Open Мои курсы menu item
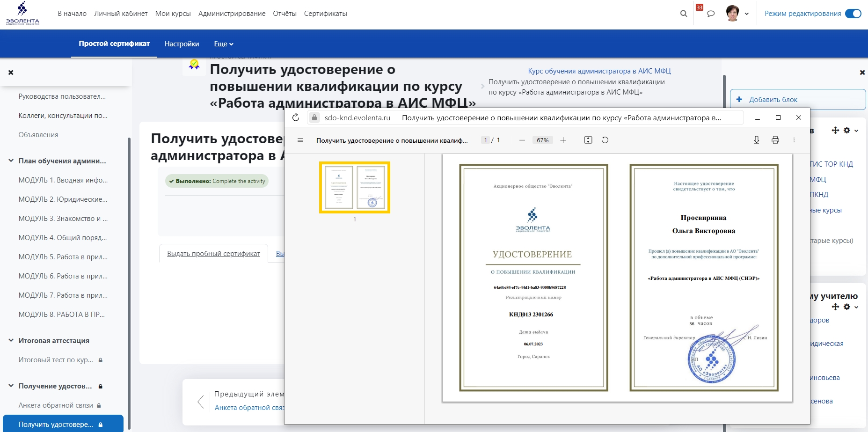Viewport: 868px width, 432px height. click(x=173, y=14)
